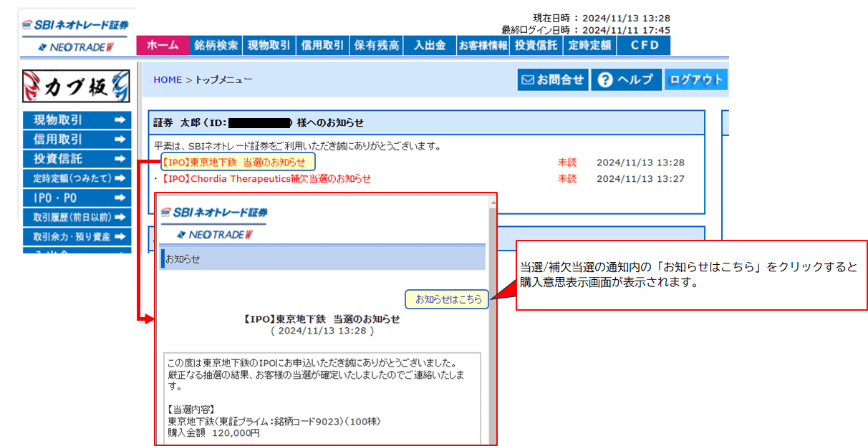
Task: Open the 保有残高 tab
Action: [x=376, y=45]
